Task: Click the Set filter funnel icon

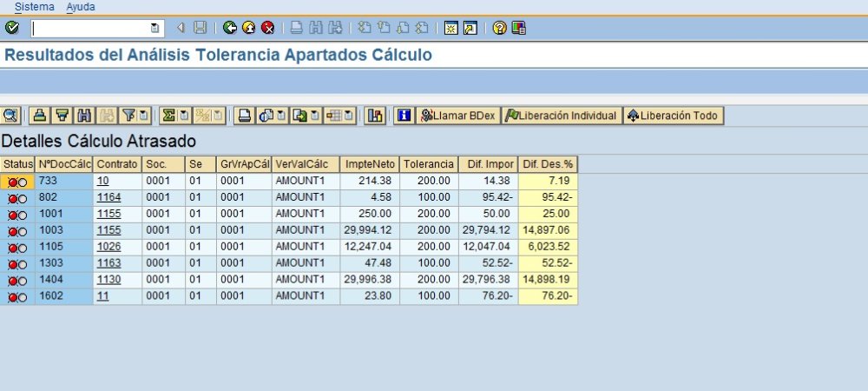Action: pyautogui.click(x=128, y=116)
